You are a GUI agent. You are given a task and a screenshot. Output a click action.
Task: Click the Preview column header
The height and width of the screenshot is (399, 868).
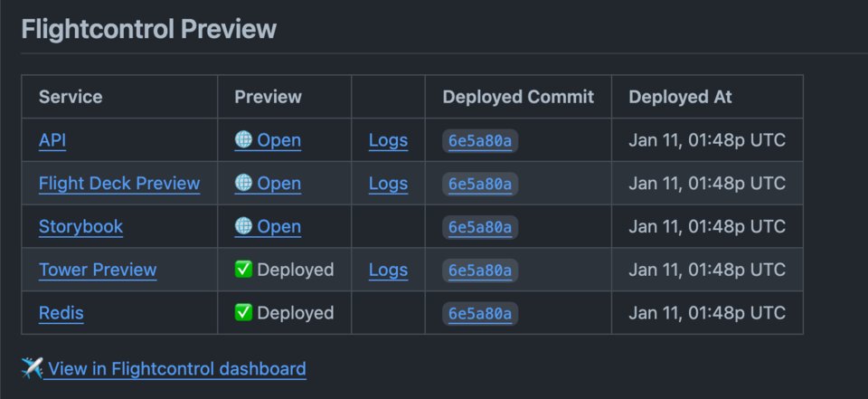(x=268, y=97)
